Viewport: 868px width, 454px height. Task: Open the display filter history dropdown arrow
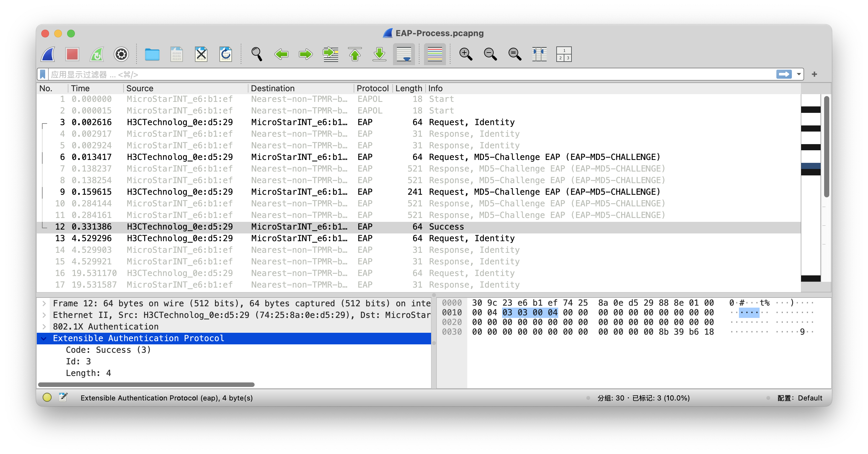(799, 74)
